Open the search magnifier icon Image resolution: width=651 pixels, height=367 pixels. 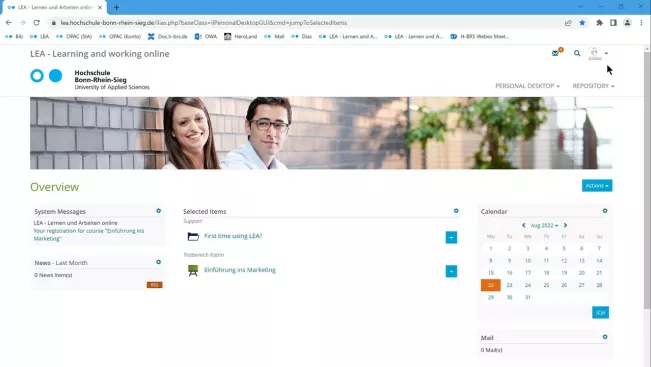tap(577, 53)
